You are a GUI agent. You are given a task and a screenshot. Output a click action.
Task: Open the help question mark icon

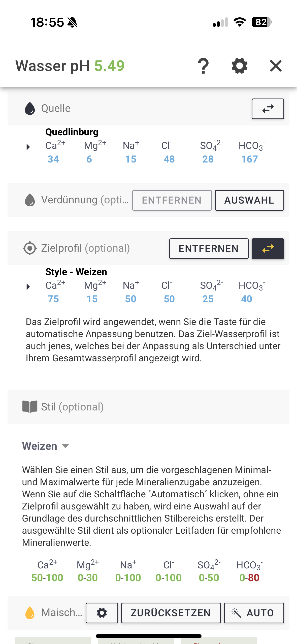[x=203, y=66]
